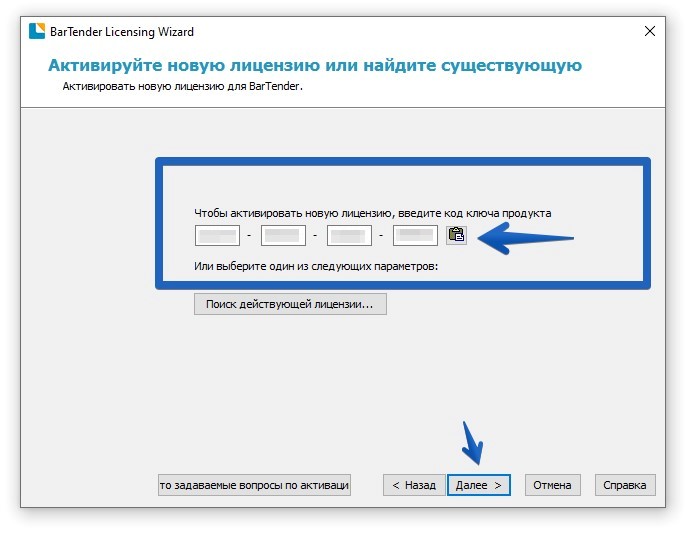Activate the fourth product key code field
Viewport: 686px width, 535px height.
click(415, 236)
